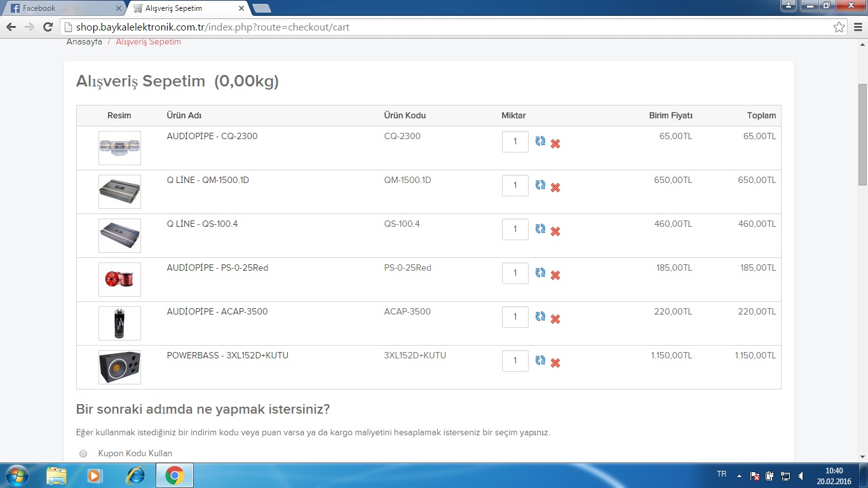Select the Kupon Kodu Kullan radio option
868x488 pixels.
(x=83, y=454)
